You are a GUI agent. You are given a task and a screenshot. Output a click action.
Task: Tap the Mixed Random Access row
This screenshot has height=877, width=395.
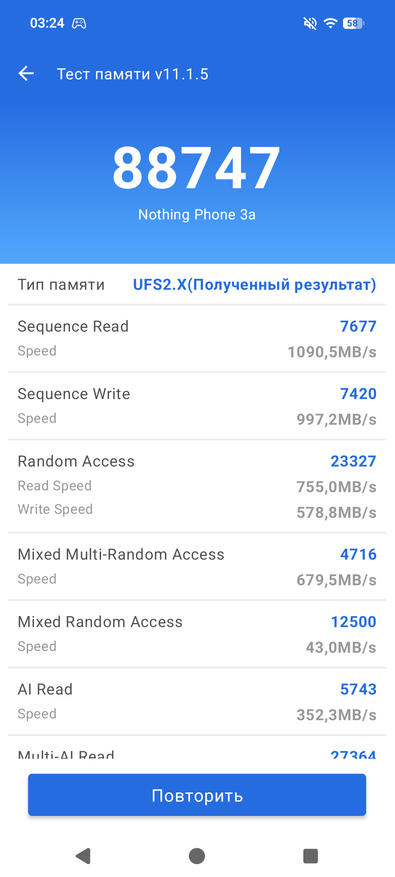coord(197,634)
